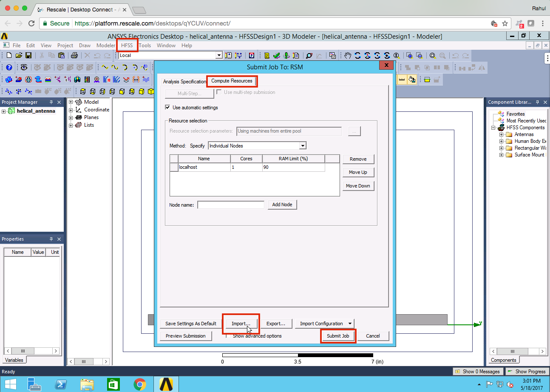Click the ANSYS application taskbar icon

click(166, 384)
